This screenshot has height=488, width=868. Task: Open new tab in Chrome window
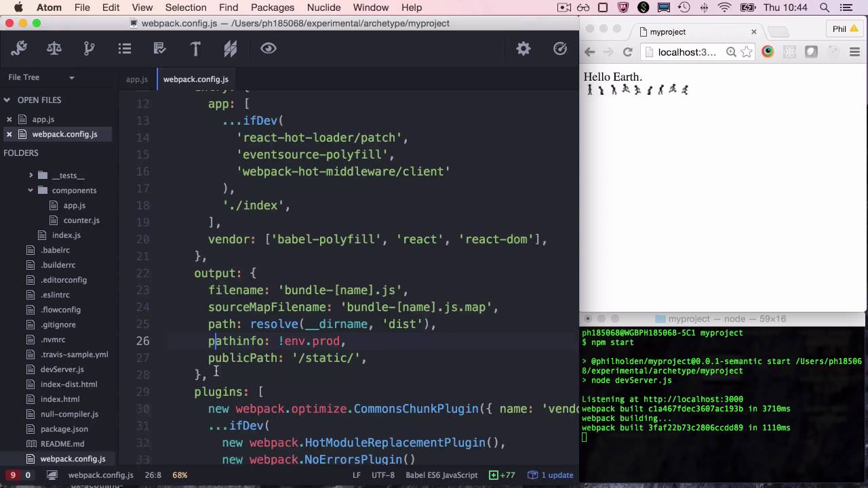click(x=778, y=32)
